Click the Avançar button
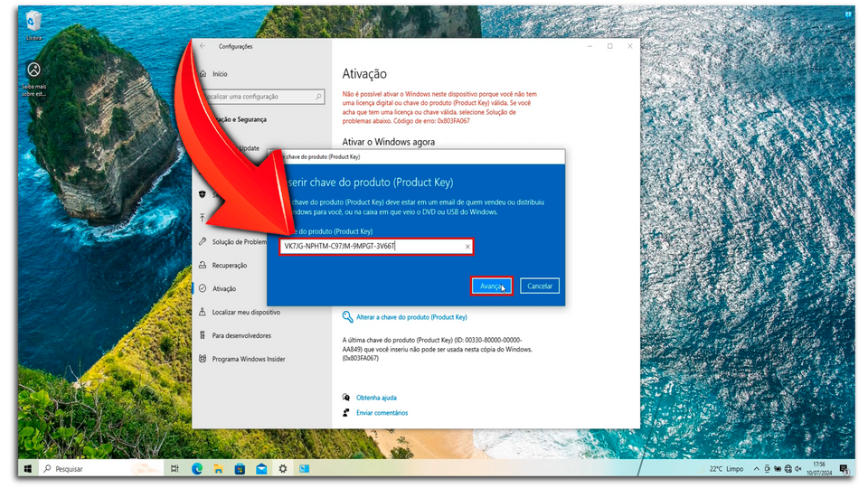This screenshot has width=868, height=488. (491, 286)
